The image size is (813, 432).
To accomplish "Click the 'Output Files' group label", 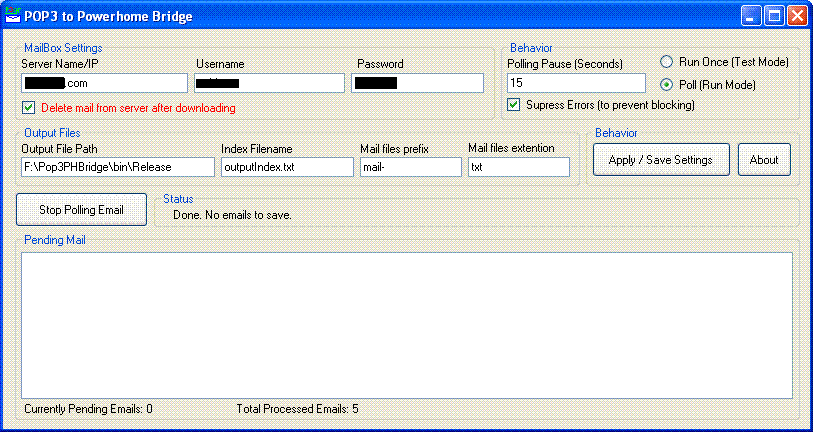I will pos(52,133).
